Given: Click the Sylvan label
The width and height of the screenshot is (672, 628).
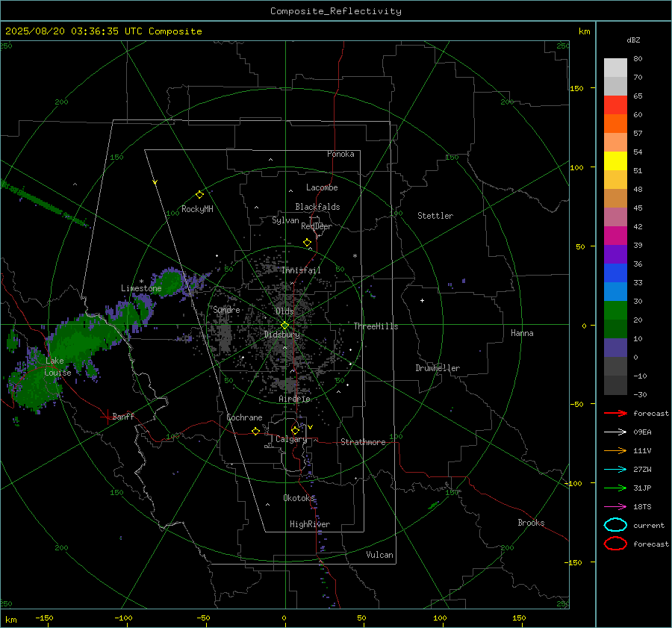Looking at the screenshot, I should pyautogui.click(x=285, y=220).
